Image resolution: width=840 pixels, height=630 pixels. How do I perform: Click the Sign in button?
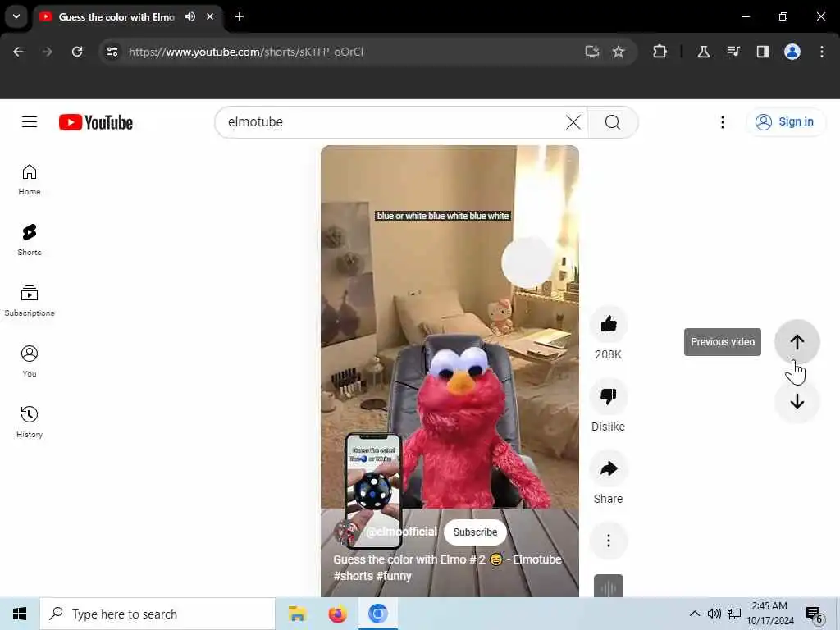785,122
